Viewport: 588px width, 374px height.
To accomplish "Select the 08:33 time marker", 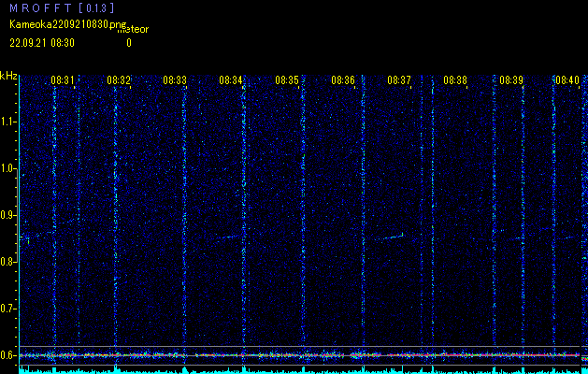I will 175,80.
